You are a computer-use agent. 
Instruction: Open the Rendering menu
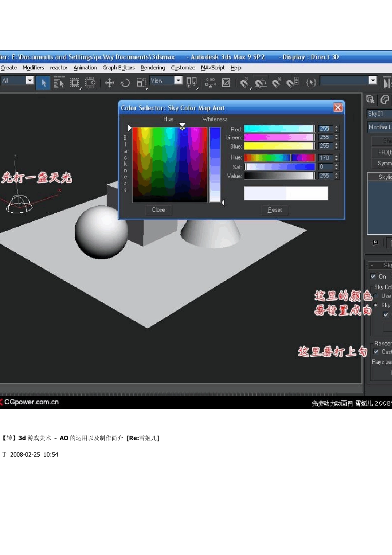click(x=153, y=68)
